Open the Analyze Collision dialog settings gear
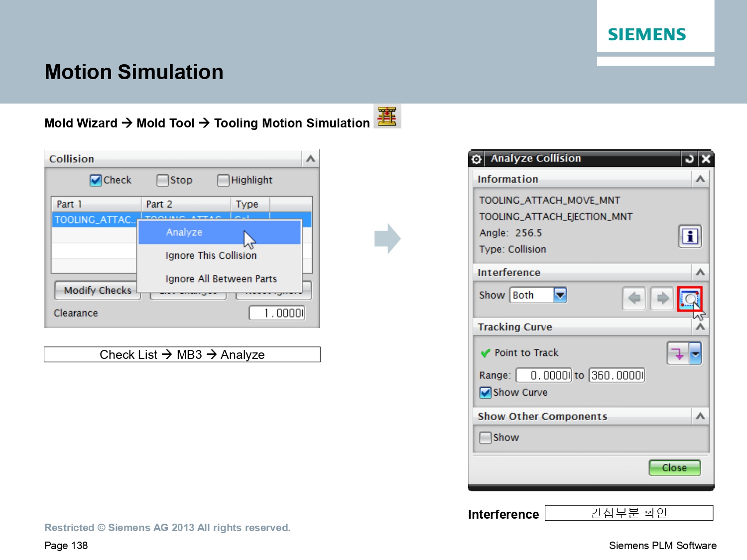 pyautogui.click(x=477, y=159)
